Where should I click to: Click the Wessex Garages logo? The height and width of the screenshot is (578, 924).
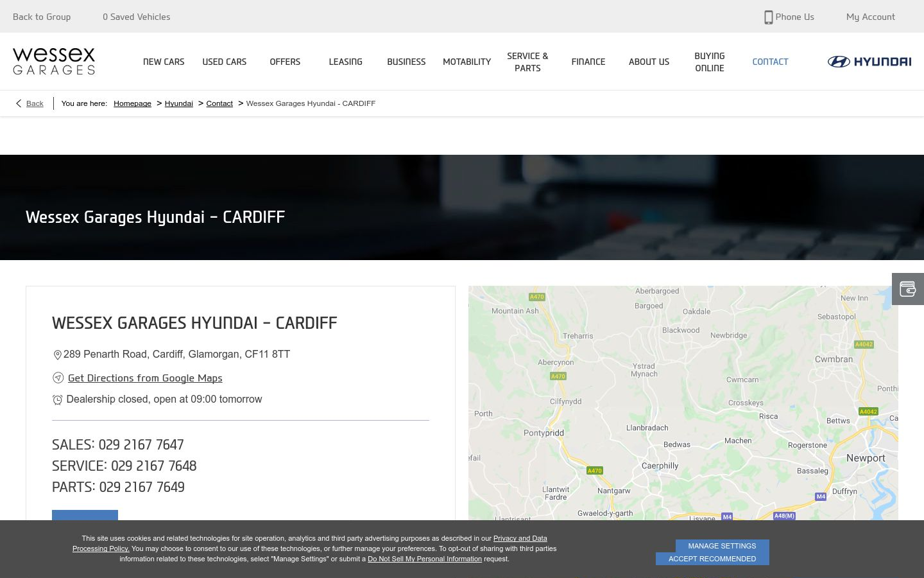(54, 61)
